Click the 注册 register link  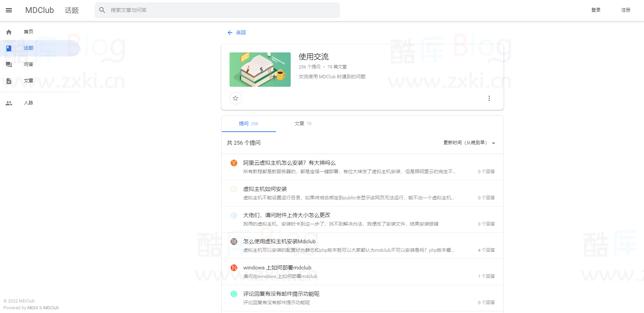click(x=626, y=10)
